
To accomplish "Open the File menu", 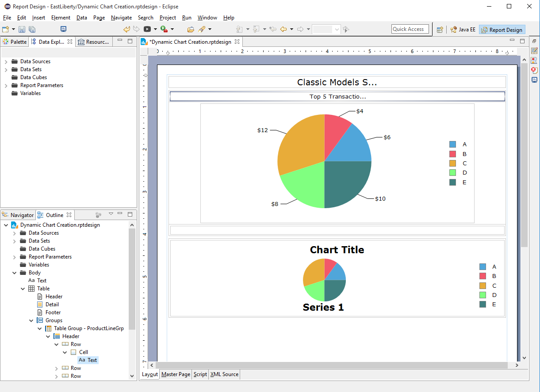I will pos(7,18).
